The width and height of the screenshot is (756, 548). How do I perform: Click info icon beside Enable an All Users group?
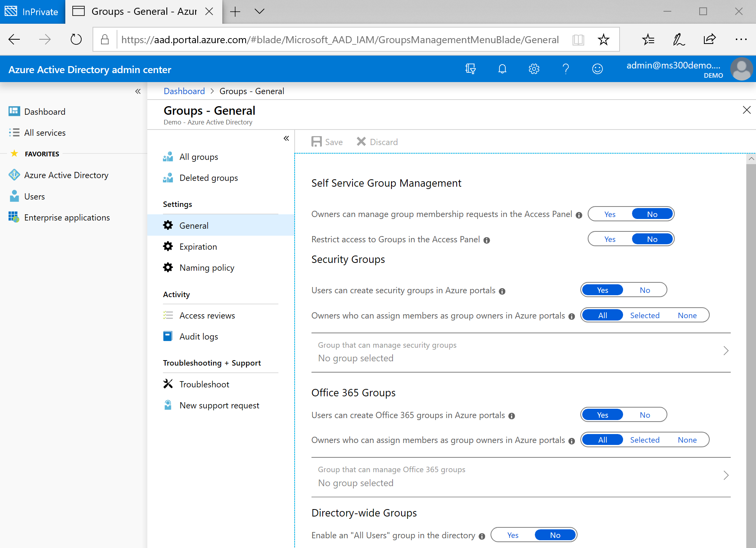pos(482,536)
